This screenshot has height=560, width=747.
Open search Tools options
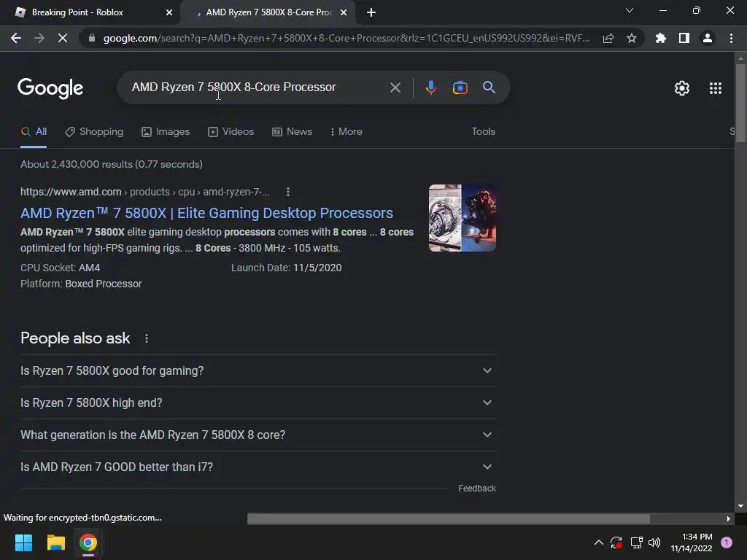point(483,131)
